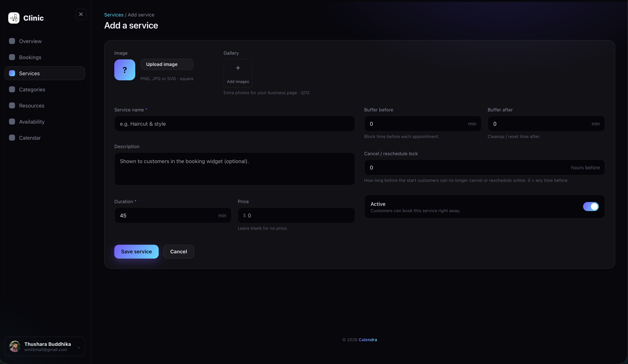Click into the Description text area
Screen dimensions: 628x364
tap(235, 169)
